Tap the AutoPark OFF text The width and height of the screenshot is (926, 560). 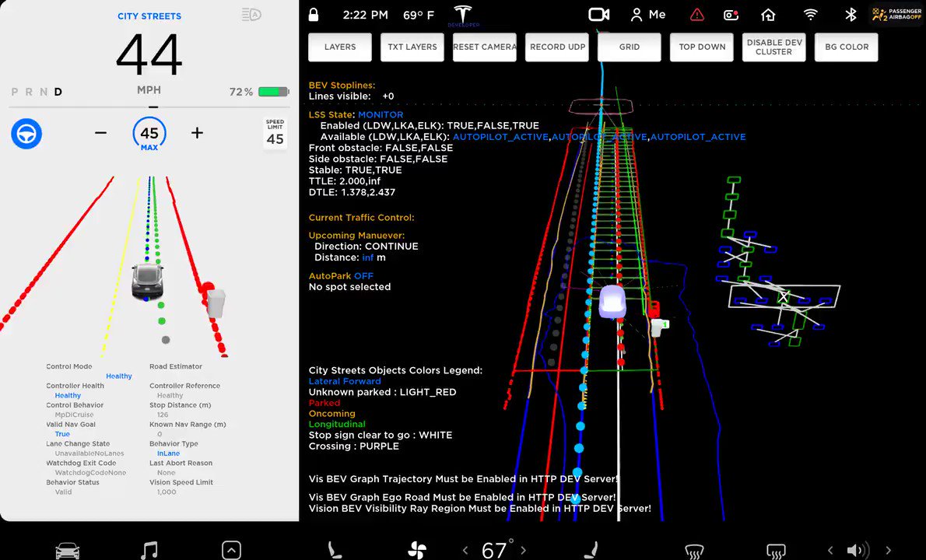(341, 275)
